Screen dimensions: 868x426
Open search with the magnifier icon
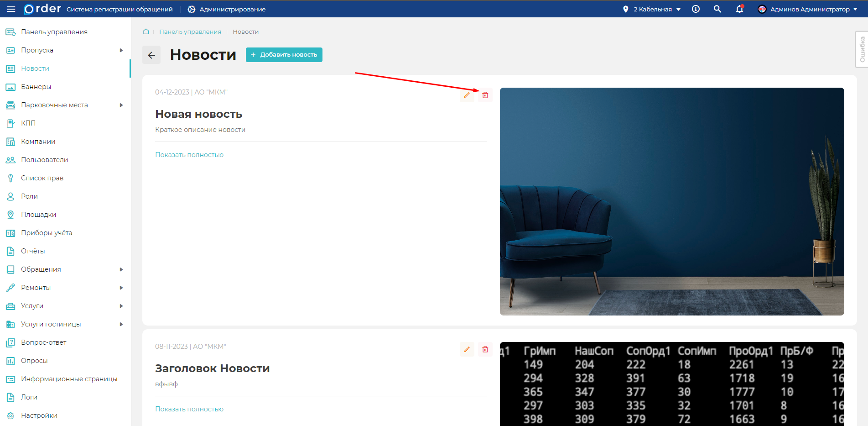pos(717,9)
